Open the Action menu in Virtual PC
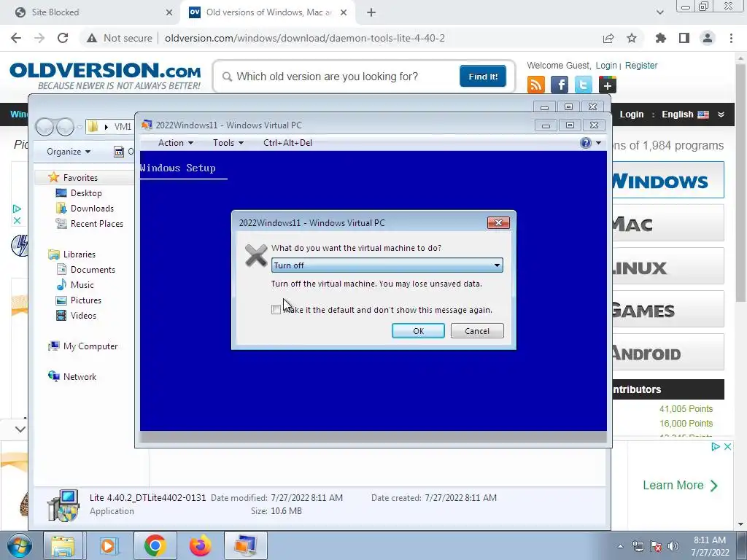 (175, 143)
